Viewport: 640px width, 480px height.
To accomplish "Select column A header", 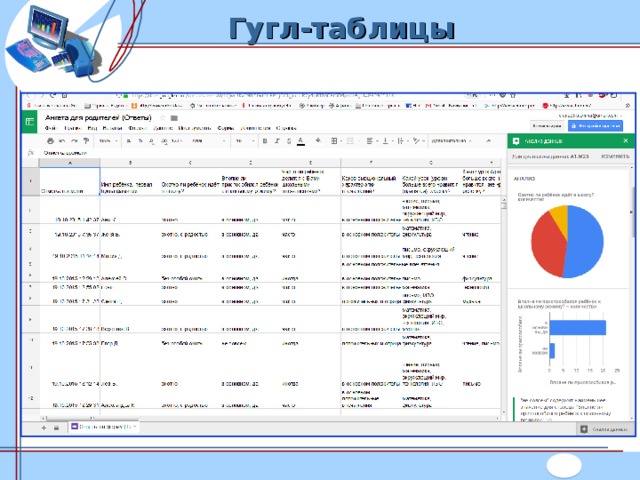I will point(69,163).
